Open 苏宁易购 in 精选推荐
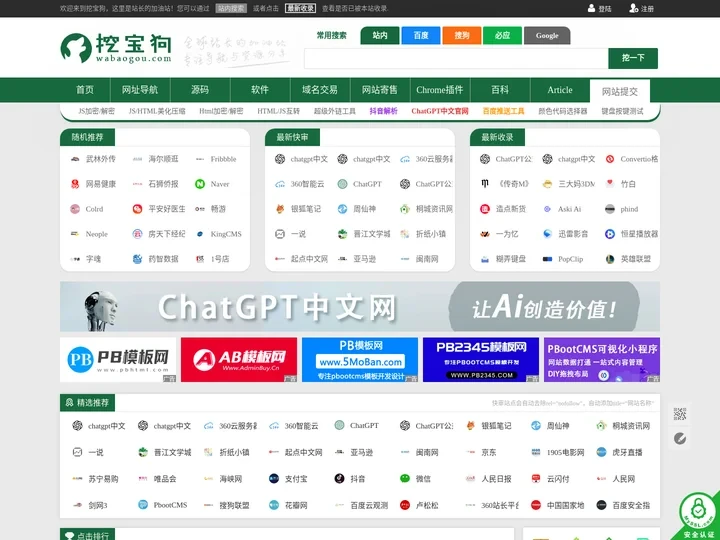720x540 pixels. click(x=103, y=478)
